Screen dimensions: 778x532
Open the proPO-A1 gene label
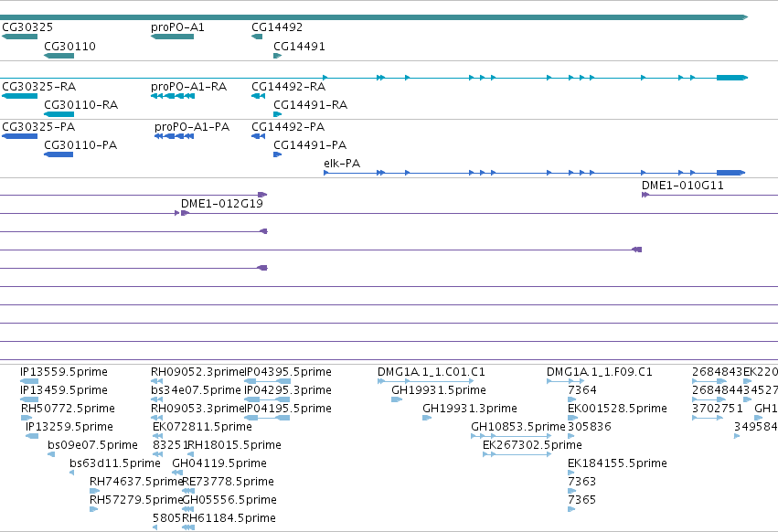pyautogui.click(x=177, y=27)
